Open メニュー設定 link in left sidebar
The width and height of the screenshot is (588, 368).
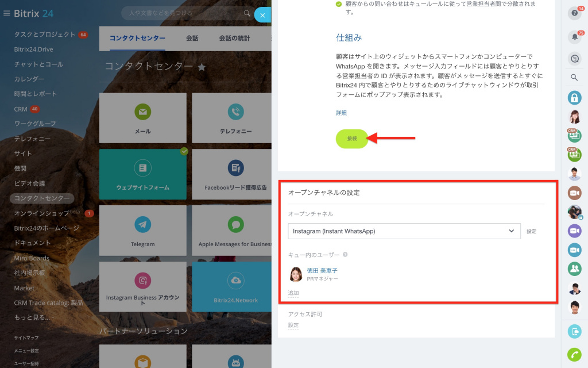point(26,351)
